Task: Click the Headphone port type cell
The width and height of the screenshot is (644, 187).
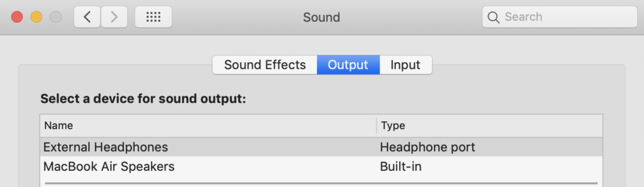Action: coord(427,147)
